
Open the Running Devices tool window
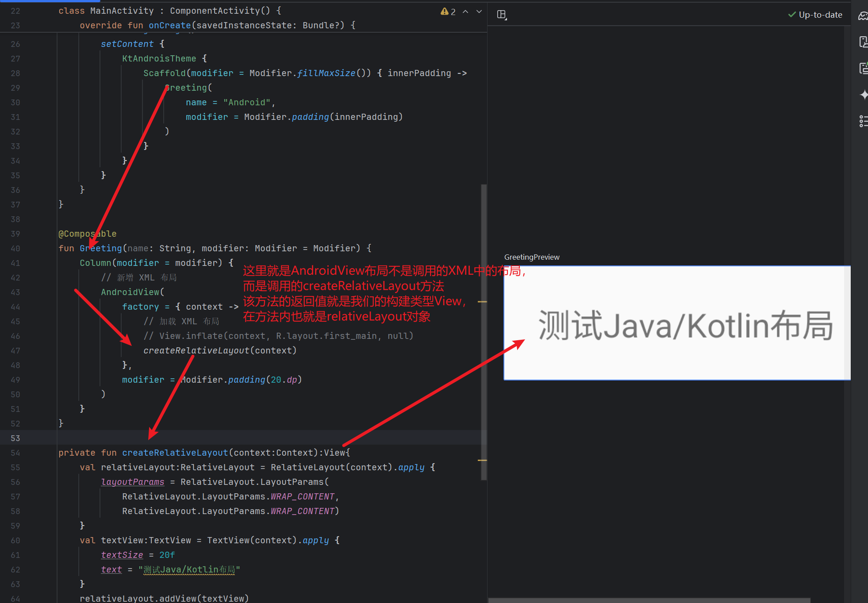point(863,68)
